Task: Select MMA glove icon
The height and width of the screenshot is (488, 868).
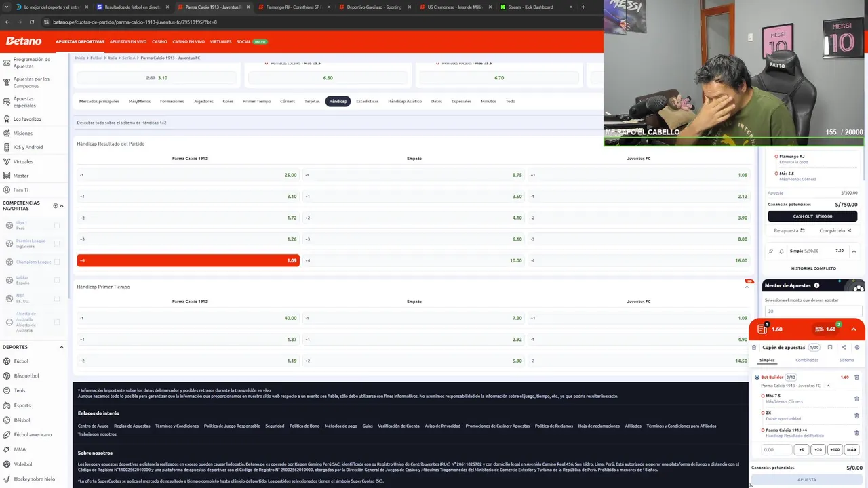Action: [x=6, y=449]
